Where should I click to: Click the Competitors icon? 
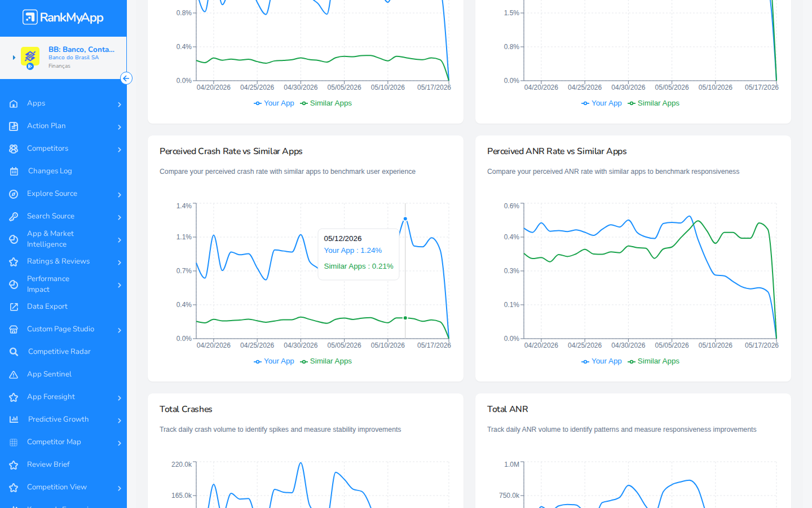tap(14, 149)
